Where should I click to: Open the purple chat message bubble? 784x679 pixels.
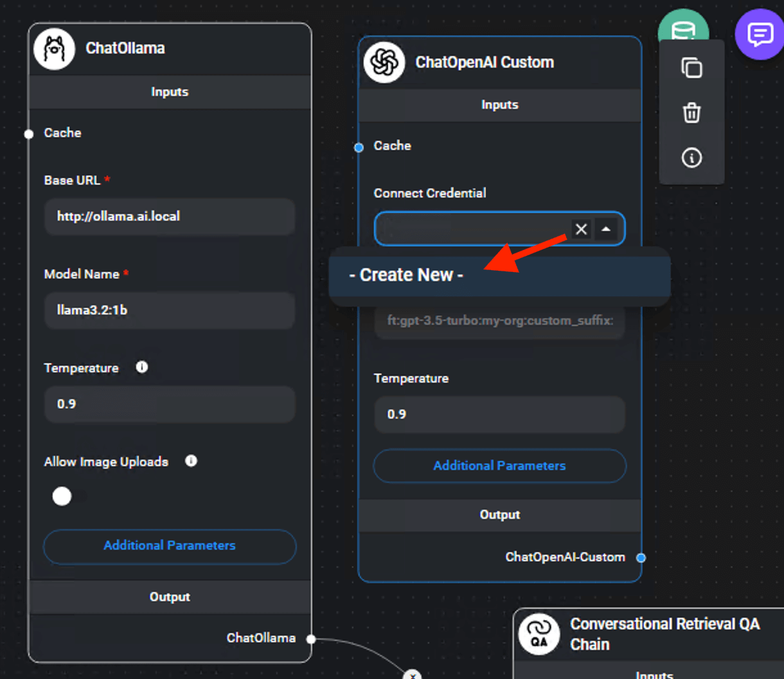760,34
